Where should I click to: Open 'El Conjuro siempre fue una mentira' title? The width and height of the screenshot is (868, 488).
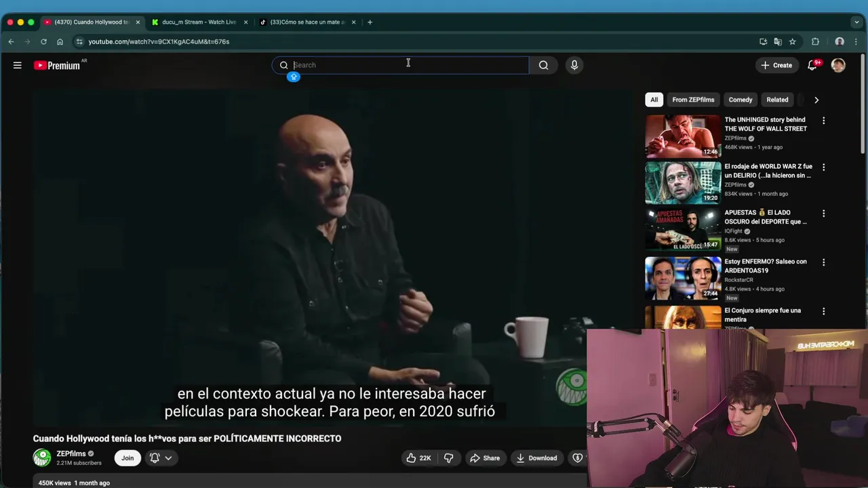(763, 315)
